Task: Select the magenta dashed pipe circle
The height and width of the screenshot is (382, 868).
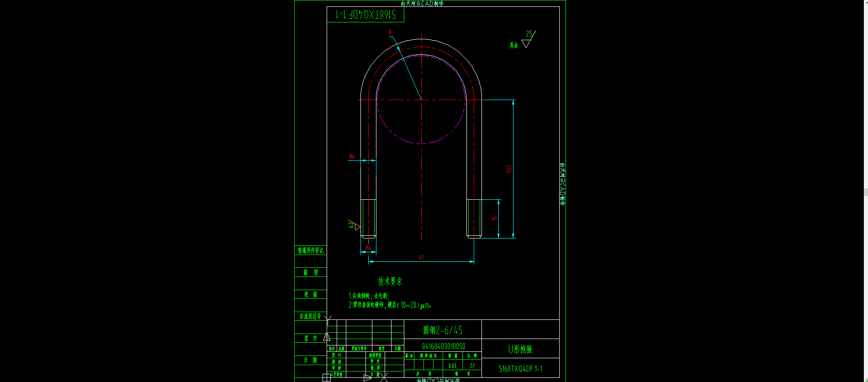Action: click(x=421, y=100)
